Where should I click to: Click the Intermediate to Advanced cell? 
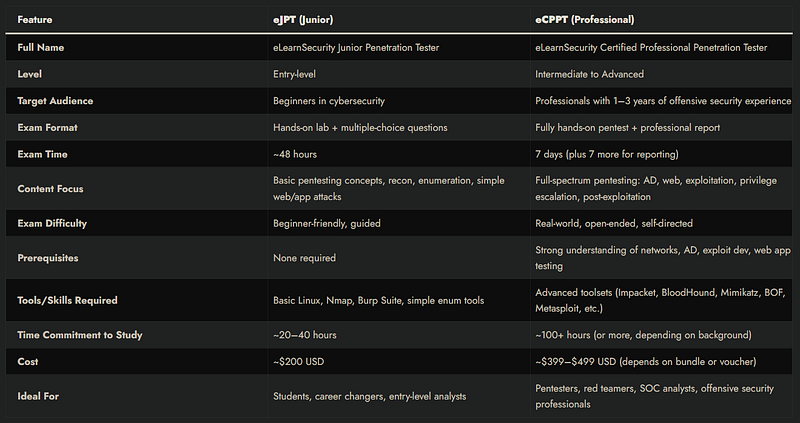(589, 74)
